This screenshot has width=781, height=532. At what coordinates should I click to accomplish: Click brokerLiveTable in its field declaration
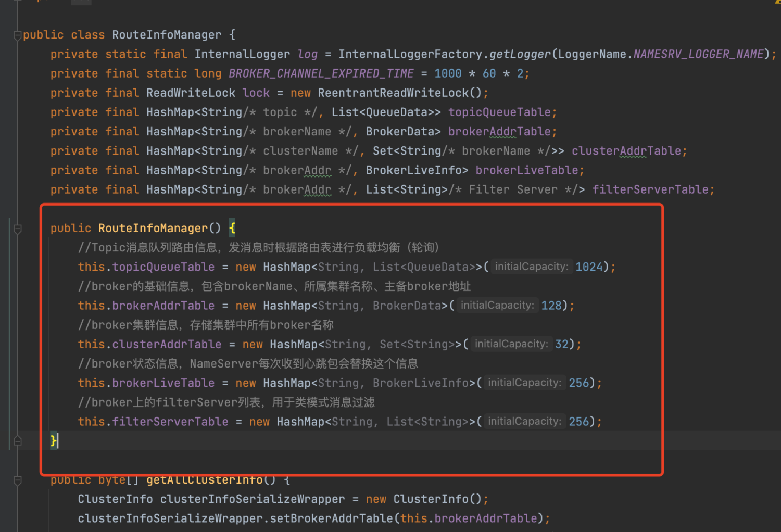point(527,170)
